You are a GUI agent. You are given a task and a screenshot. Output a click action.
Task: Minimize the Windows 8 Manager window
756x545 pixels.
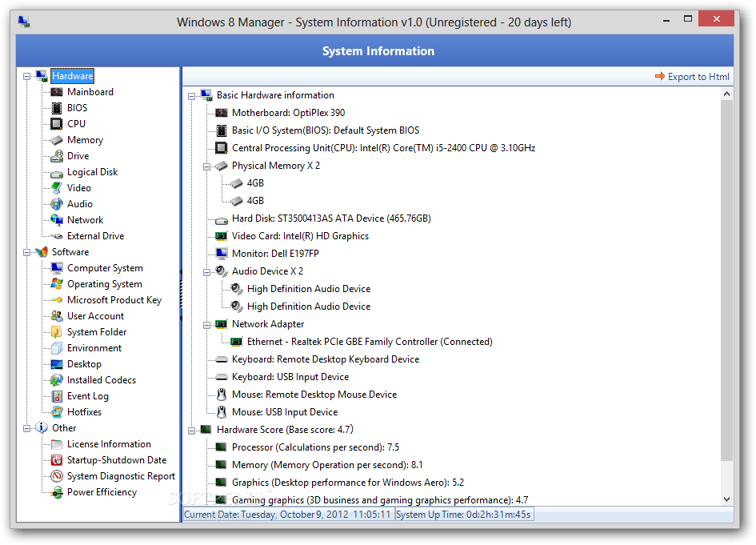tap(666, 20)
